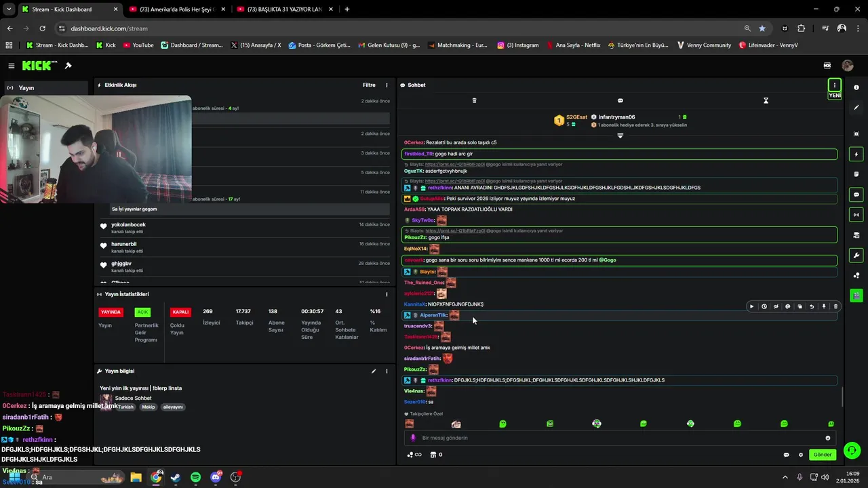Screen dimensions: 868x488
Task: Select the Yayın item in the left sidebar
Action: tap(46, 87)
